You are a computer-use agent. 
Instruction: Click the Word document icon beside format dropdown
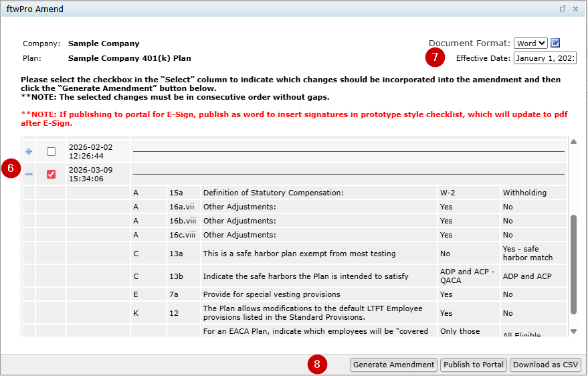555,43
